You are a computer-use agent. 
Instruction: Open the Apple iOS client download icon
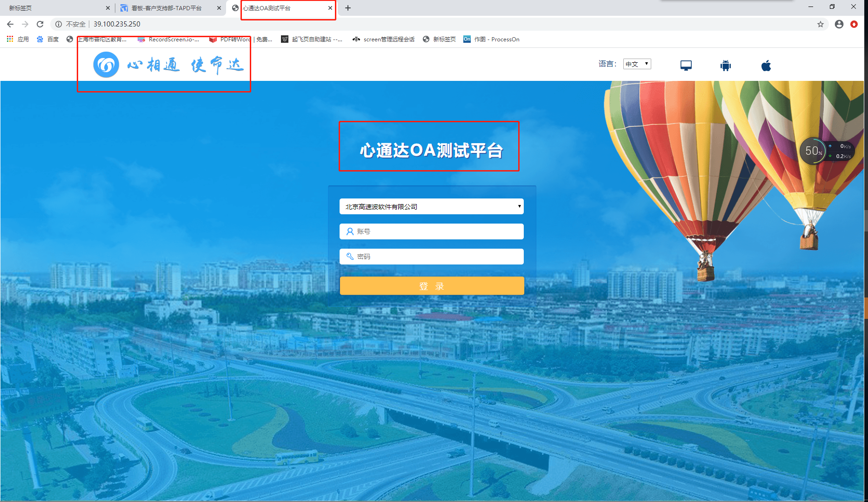coord(766,66)
